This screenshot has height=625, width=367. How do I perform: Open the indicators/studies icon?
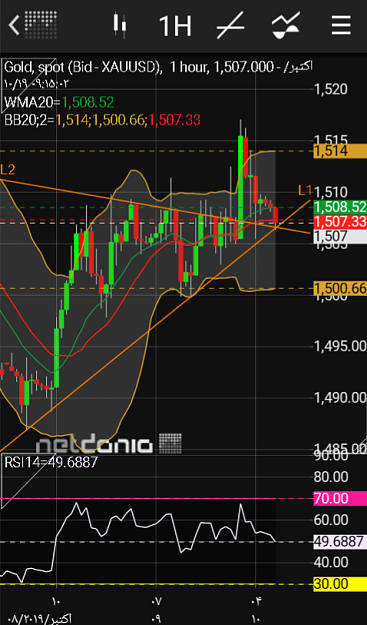286,26
